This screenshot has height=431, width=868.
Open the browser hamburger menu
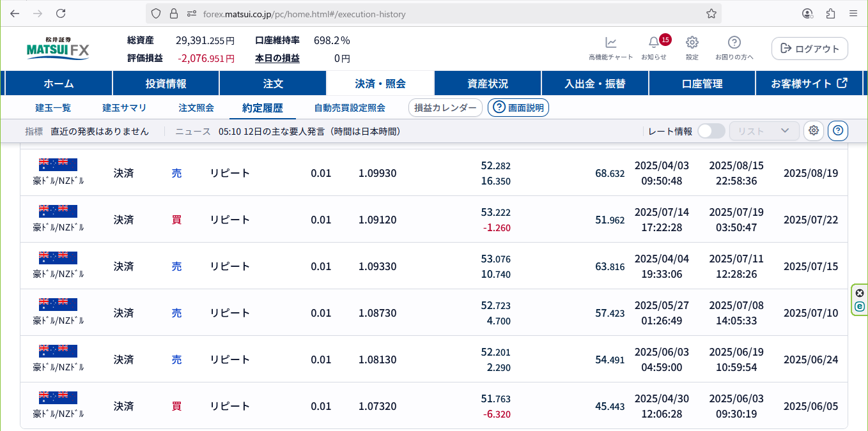point(853,13)
